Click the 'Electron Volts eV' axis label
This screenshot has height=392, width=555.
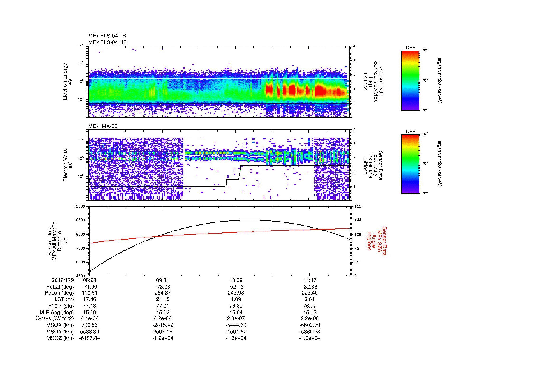click(x=67, y=165)
